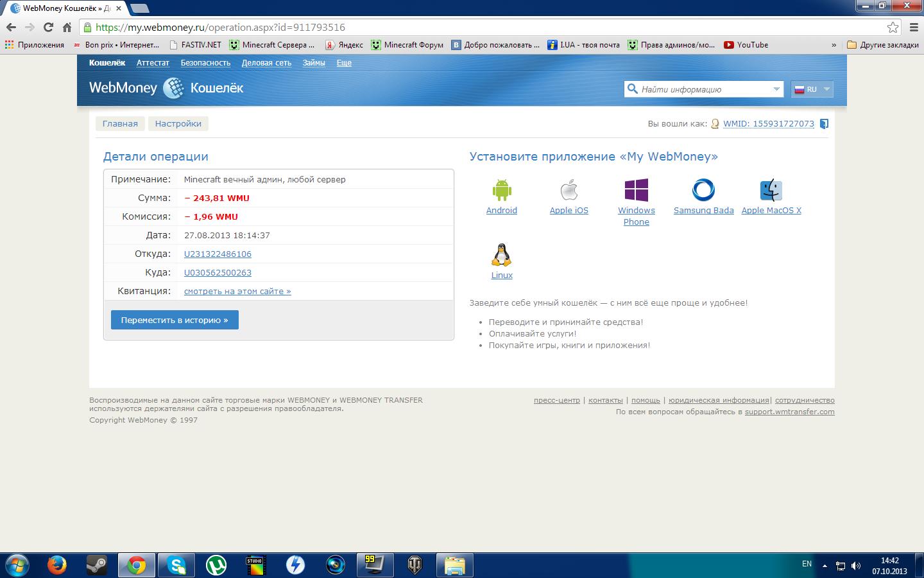
Task: Follow the смотреть на этом сайте link
Action: 237,291
